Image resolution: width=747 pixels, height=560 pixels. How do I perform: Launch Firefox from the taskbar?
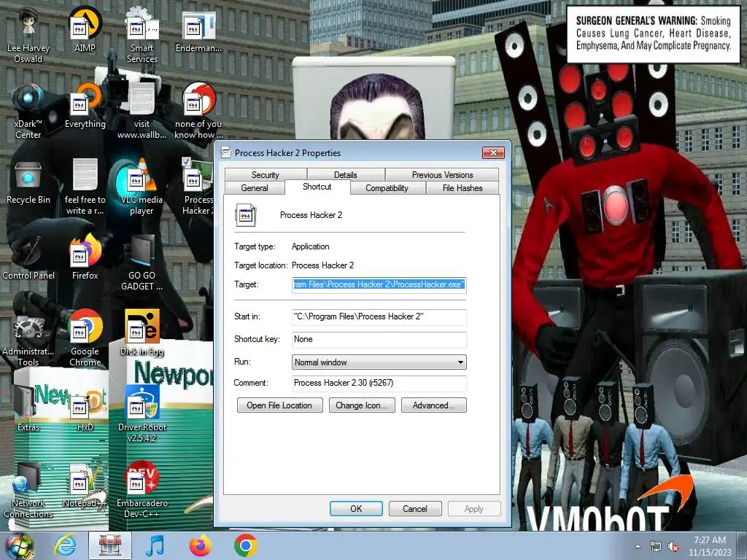point(200,545)
